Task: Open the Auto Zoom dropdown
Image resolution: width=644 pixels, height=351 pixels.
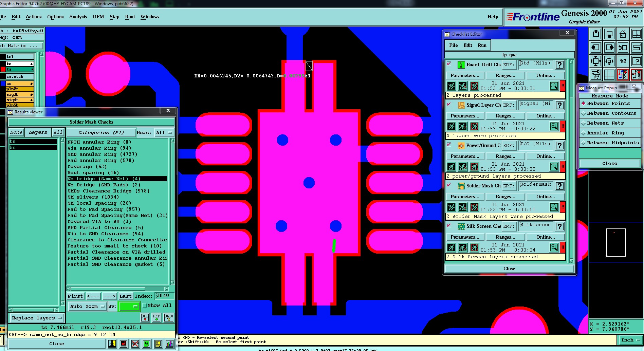Action: click(x=87, y=306)
